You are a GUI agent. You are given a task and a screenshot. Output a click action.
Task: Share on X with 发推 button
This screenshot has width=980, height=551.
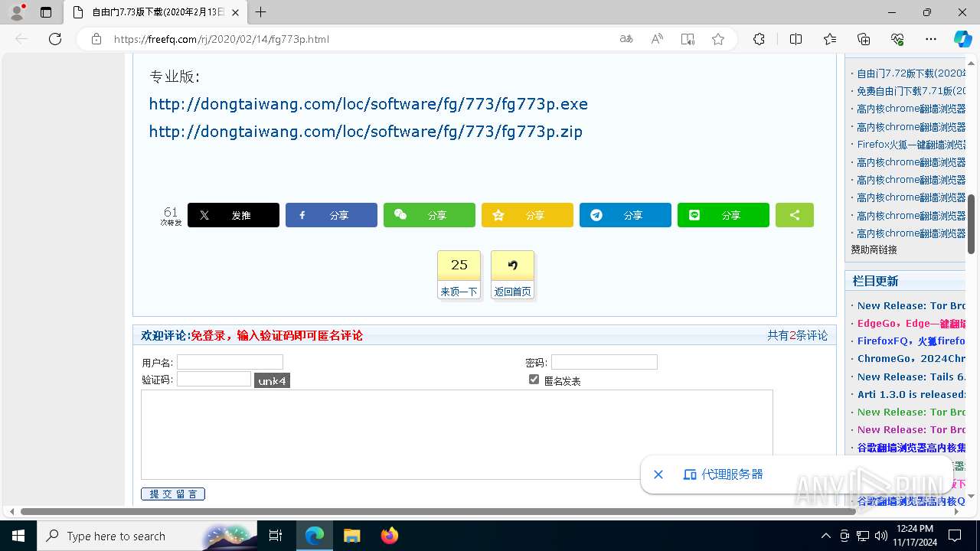(234, 215)
